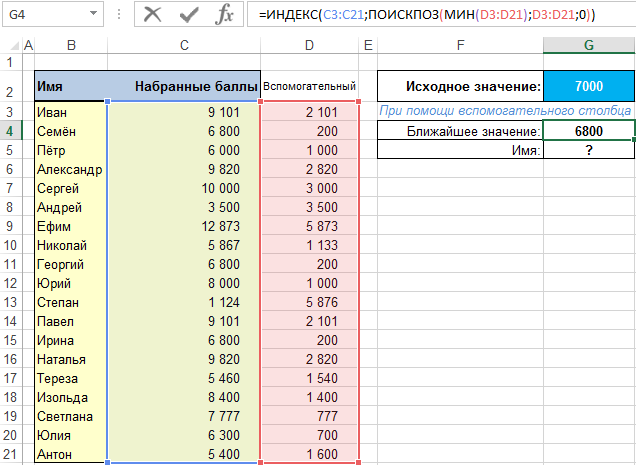
Task: Click inside the formula bar text
Action: [x=427, y=15]
